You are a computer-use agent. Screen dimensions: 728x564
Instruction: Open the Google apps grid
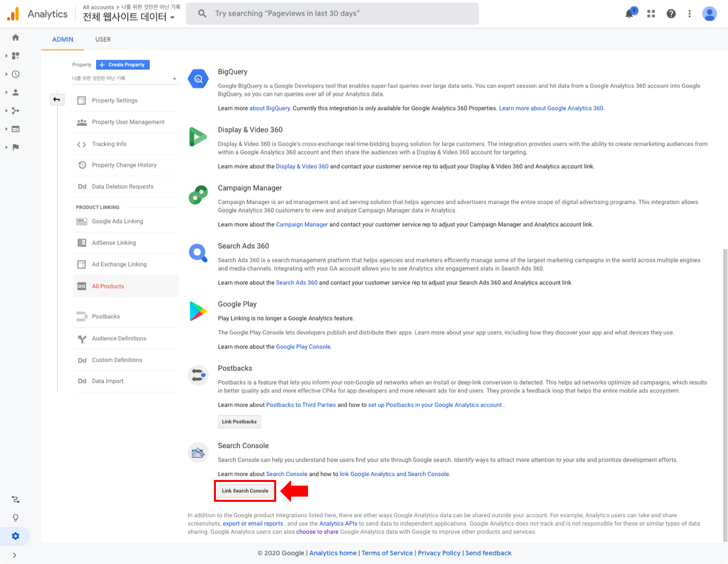point(651,14)
